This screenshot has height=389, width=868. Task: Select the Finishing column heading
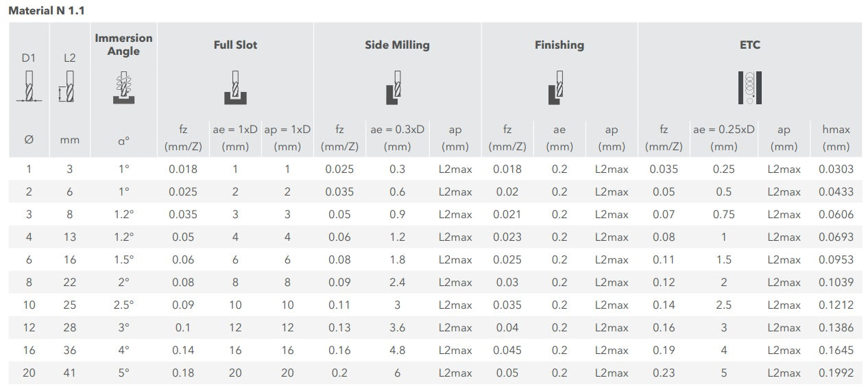tap(559, 45)
